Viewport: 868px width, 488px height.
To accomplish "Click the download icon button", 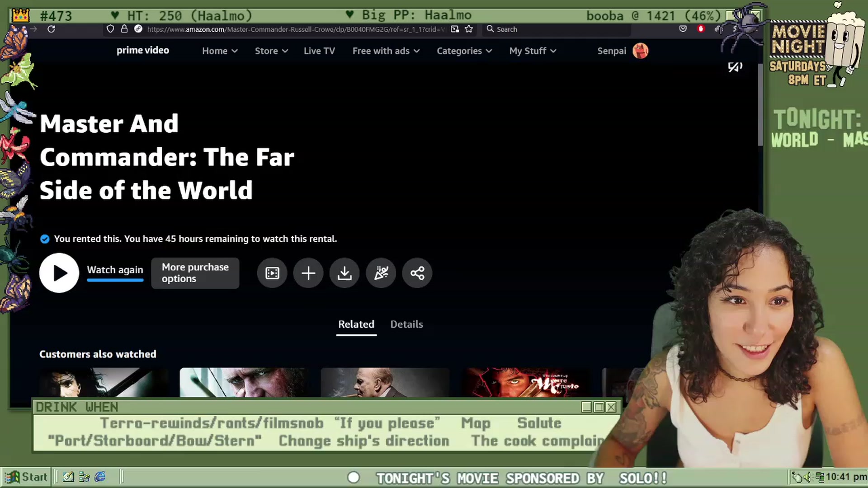I will coord(344,273).
